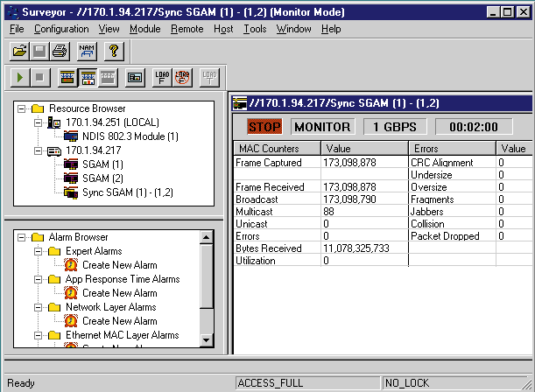Viewport: 535px width, 392px height.
Task: Collapse the Ethernet MAC Layer Alarms folder
Action: pyautogui.click(x=39, y=335)
